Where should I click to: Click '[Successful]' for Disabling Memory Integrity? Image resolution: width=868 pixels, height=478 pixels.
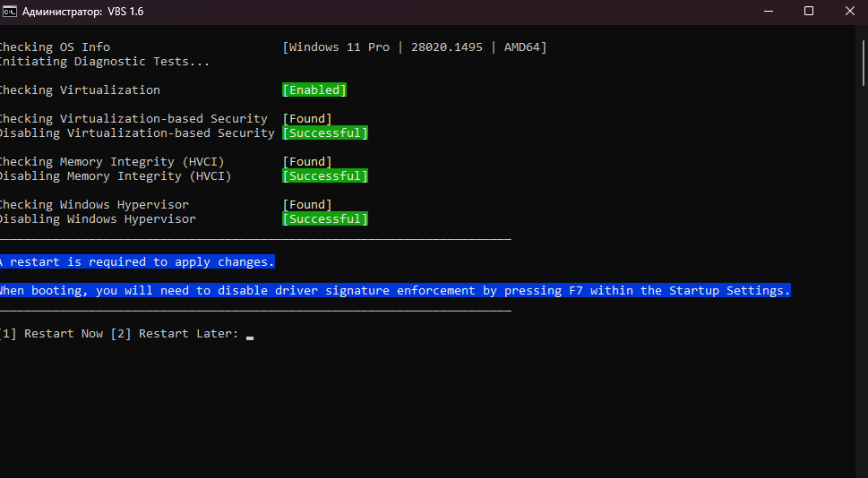coord(325,176)
